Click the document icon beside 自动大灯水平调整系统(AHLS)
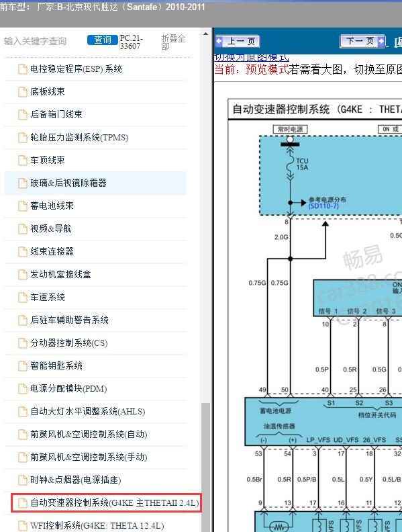The width and height of the screenshot is (402, 532). point(22,412)
